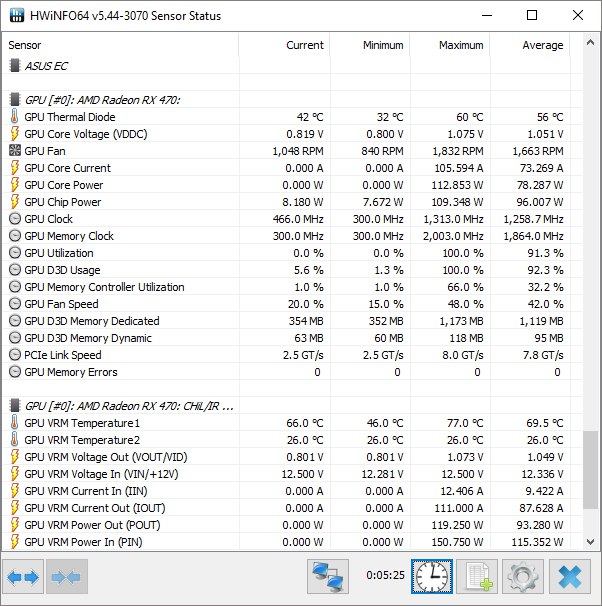Click the clock icon beside GPU Memory Clock
Image resolution: width=602 pixels, height=606 pixels.
tap(15, 236)
